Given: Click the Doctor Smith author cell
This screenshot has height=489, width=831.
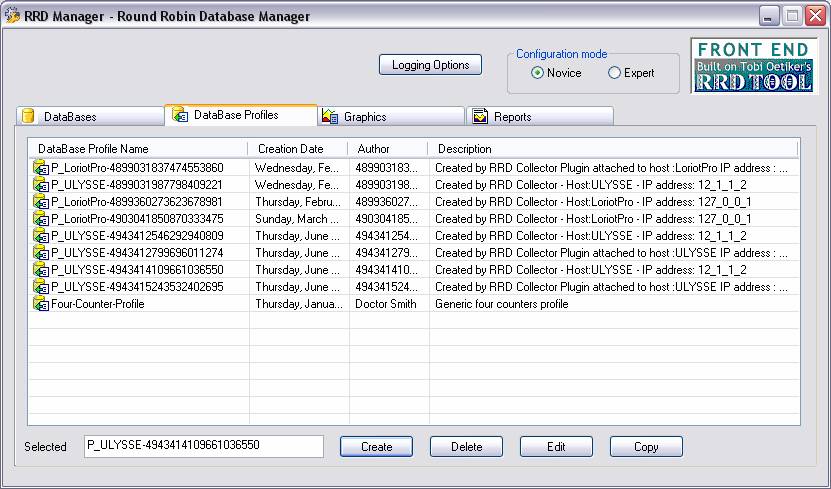Looking at the screenshot, I should (385, 304).
